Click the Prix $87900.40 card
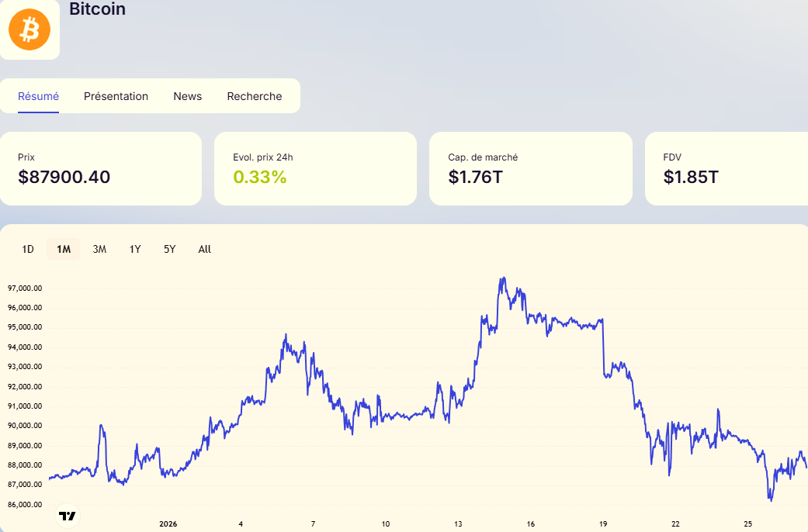 tap(101, 168)
